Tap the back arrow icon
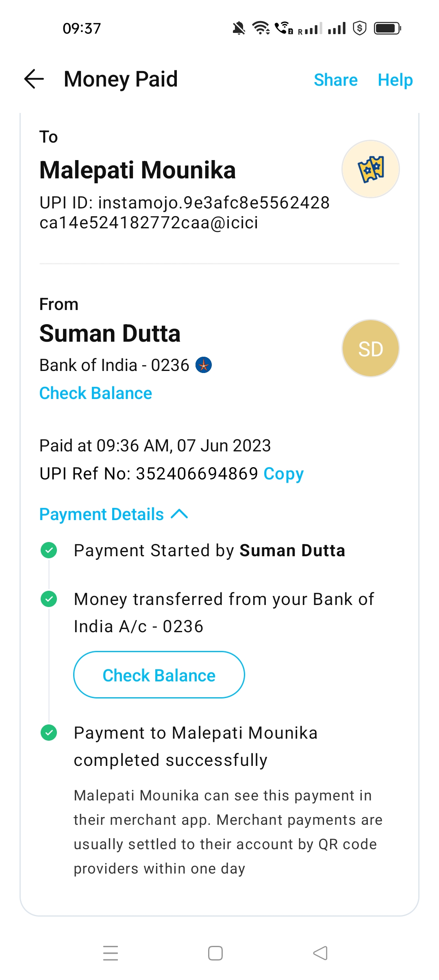439x980 pixels. [34, 79]
